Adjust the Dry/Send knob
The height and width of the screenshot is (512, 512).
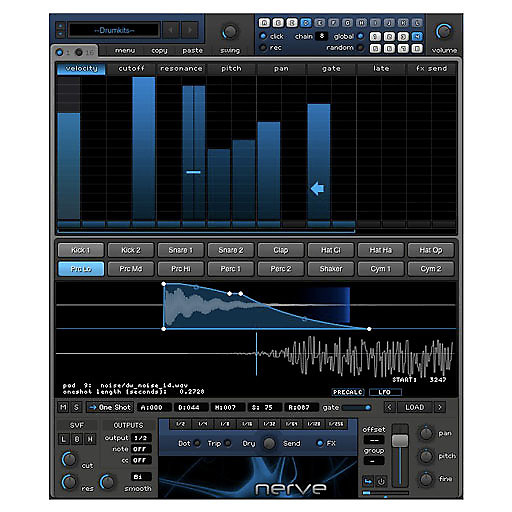269,443
